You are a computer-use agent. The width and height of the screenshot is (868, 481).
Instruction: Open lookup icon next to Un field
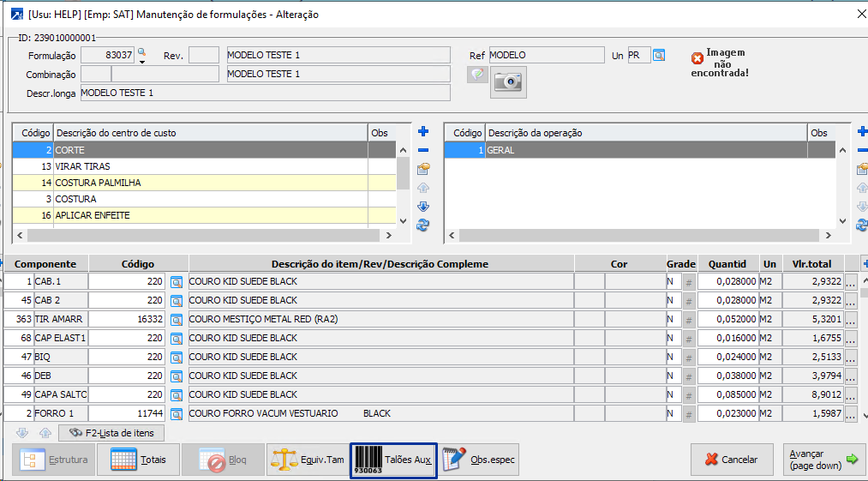pyautogui.click(x=659, y=56)
